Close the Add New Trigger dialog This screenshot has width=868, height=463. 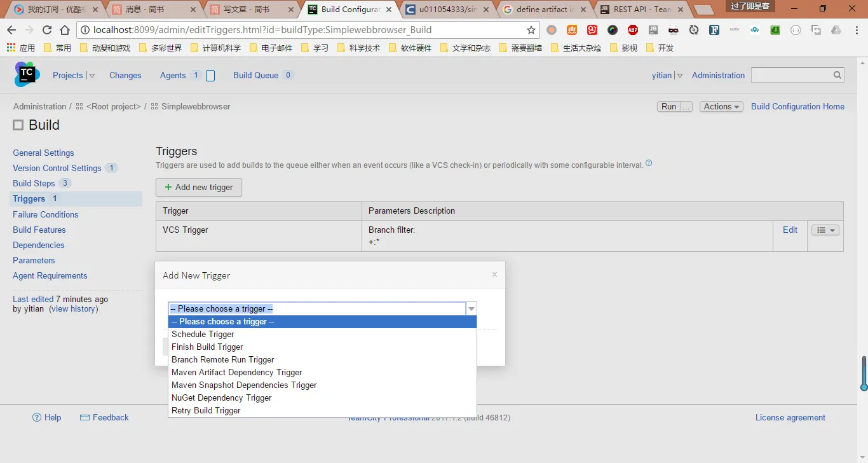click(494, 275)
